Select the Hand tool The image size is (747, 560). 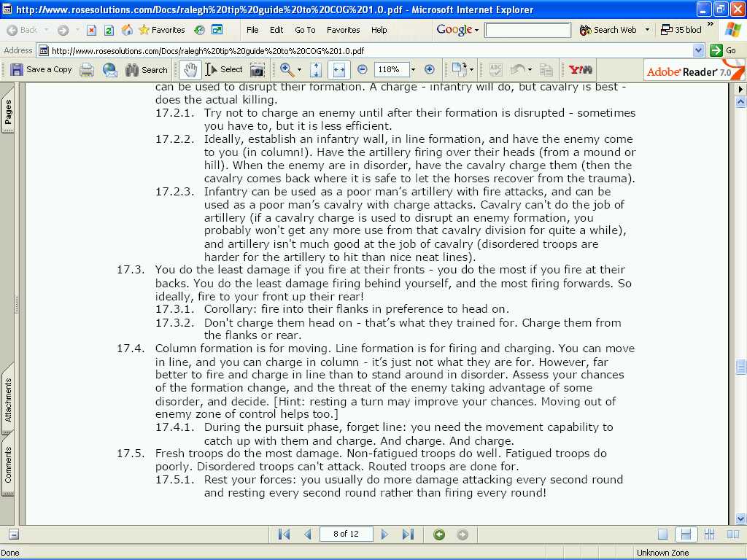190,70
